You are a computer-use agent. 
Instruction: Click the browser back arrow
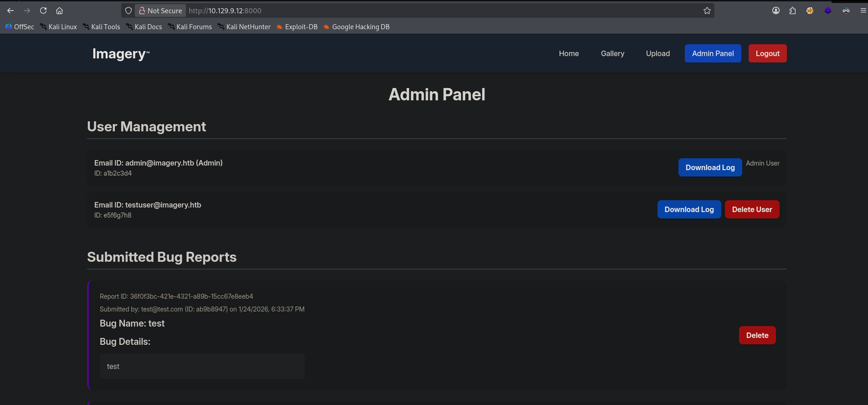[10, 10]
